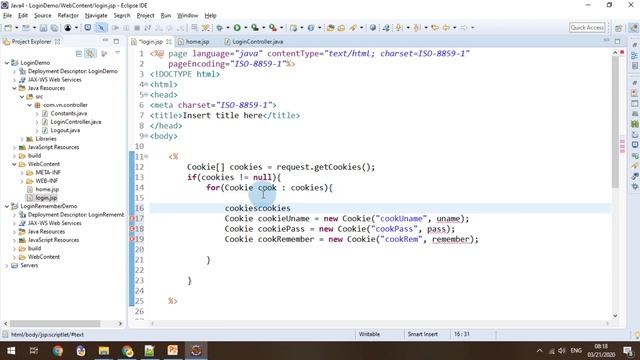Image resolution: width=640 pixels, height=360 pixels.
Task: Click the Writable status field
Action: (x=369, y=334)
